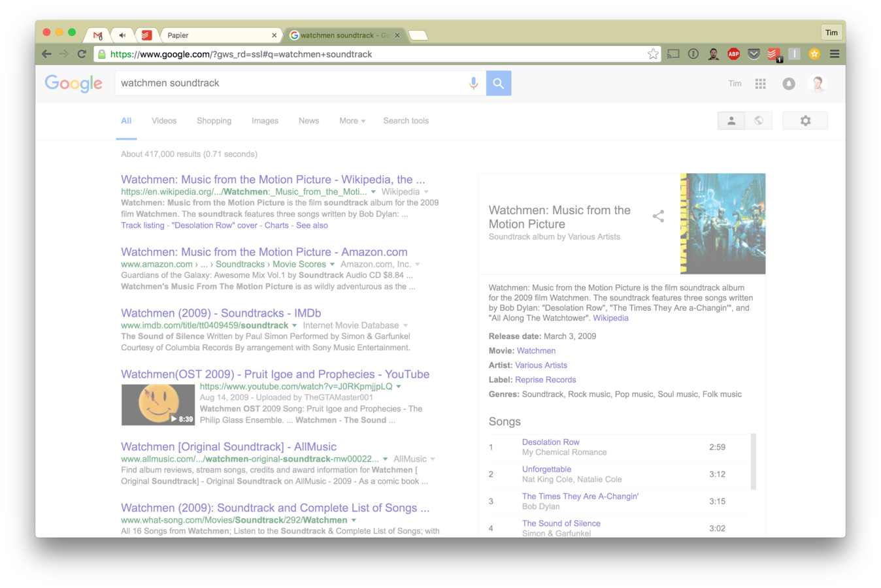Open the pinned Gmail tab
This screenshot has width=881, height=588.
pyautogui.click(x=98, y=35)
